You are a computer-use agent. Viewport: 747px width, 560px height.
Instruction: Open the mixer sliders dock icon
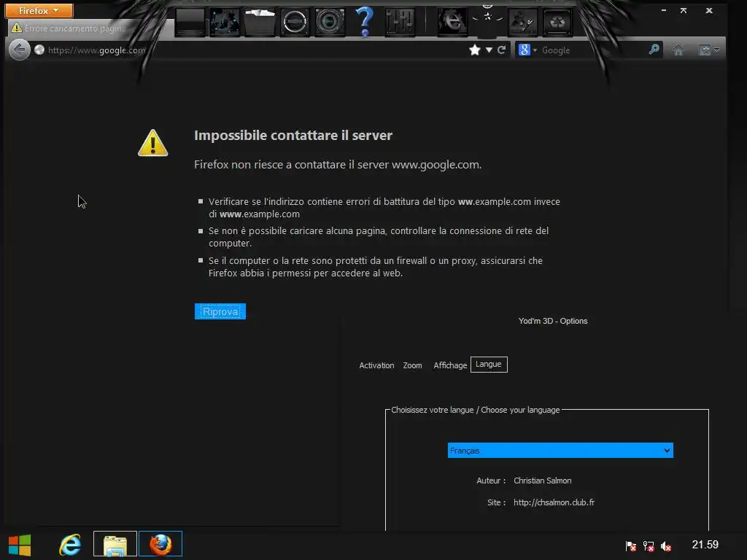pos(400,22)
